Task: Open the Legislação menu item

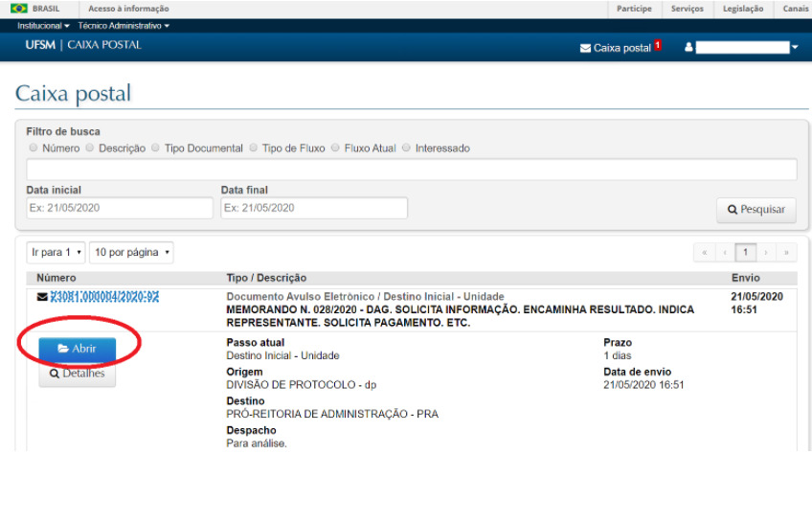Action: pos(743,9)
